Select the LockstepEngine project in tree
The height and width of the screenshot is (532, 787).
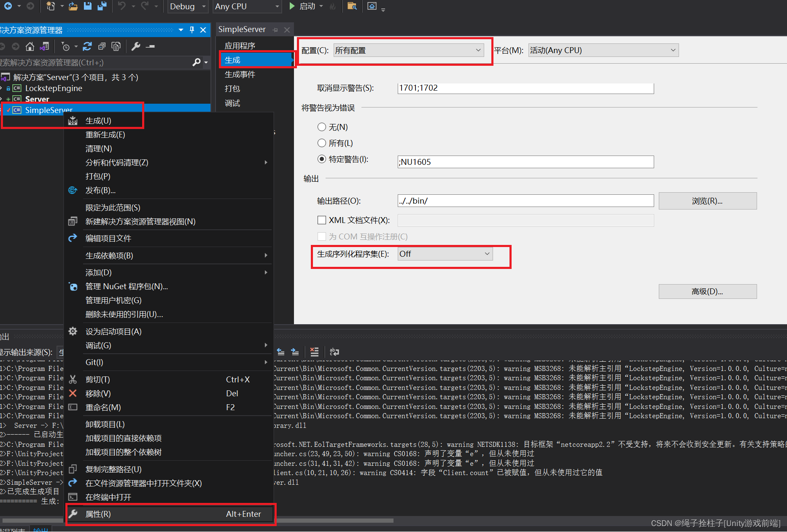coord(54,88)
